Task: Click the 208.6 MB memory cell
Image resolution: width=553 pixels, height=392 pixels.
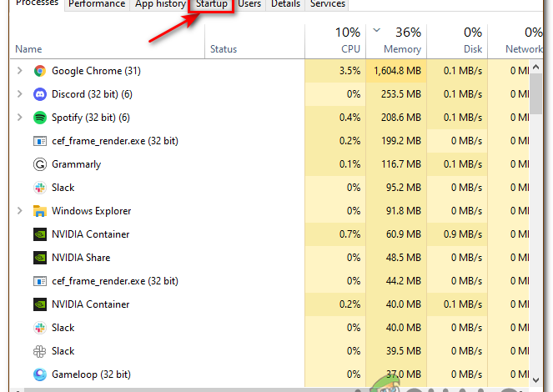Action: coord(396,118)
